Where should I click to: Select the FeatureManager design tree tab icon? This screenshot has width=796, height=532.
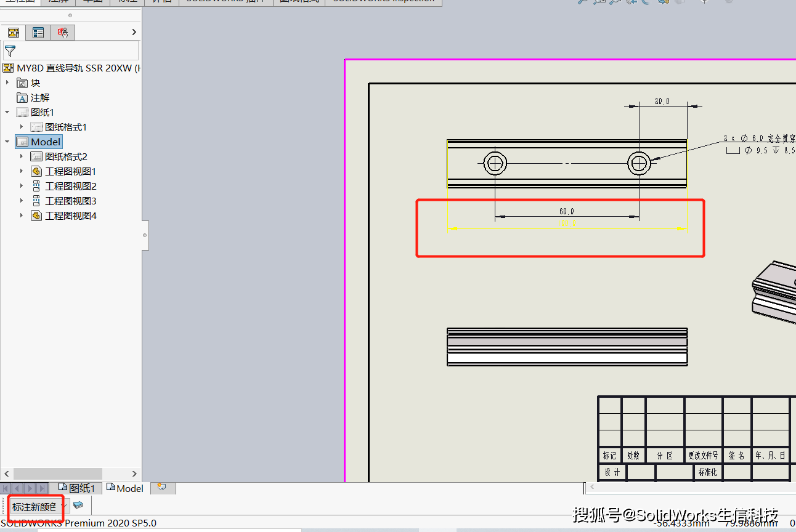14,32
